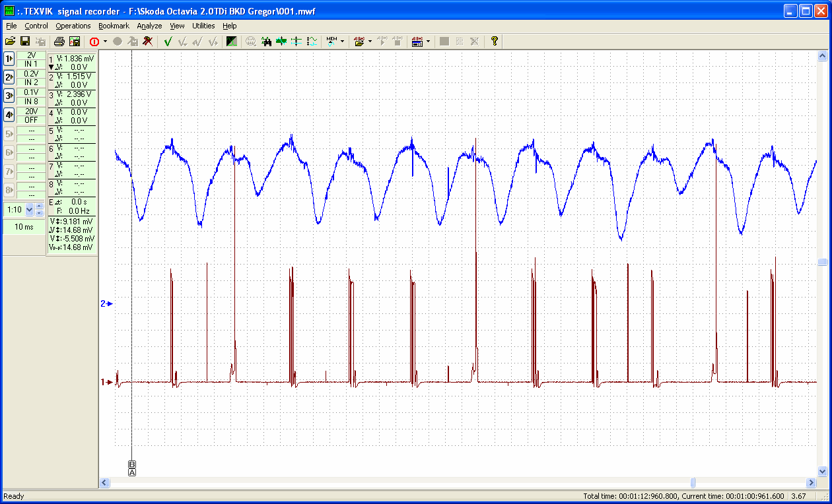Click the A cursor marker at bottom
Viewport: 832px width, 504px height.
point(132,472)
